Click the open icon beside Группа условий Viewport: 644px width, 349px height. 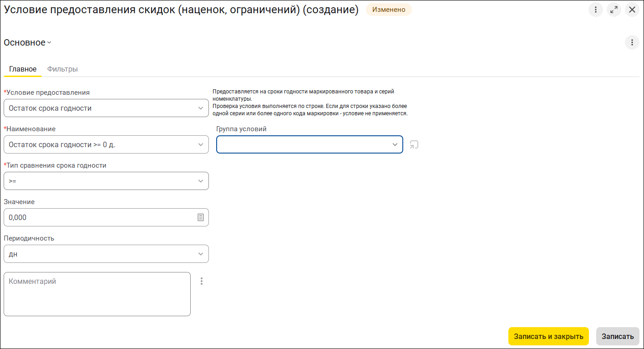(x=414, y=145)
